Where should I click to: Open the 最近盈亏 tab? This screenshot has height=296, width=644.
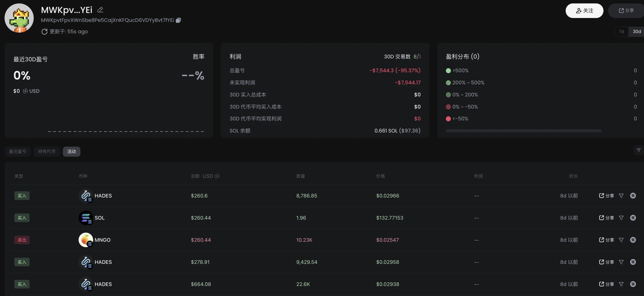click(18, 152)
